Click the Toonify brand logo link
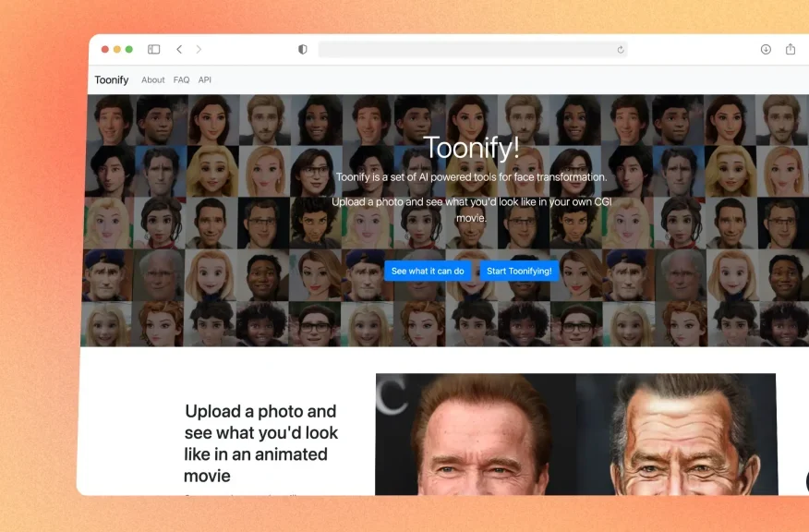 [112, 80]
